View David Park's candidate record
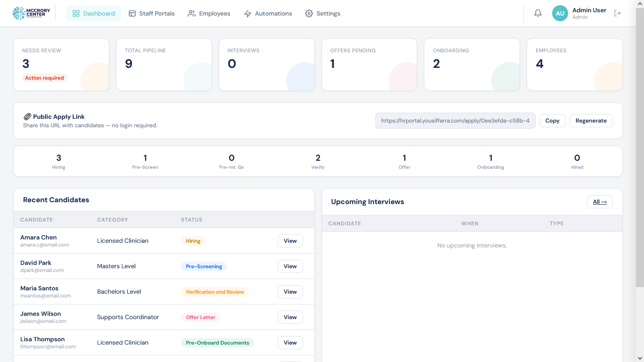644x362 pixels. [x=290, y=266]
